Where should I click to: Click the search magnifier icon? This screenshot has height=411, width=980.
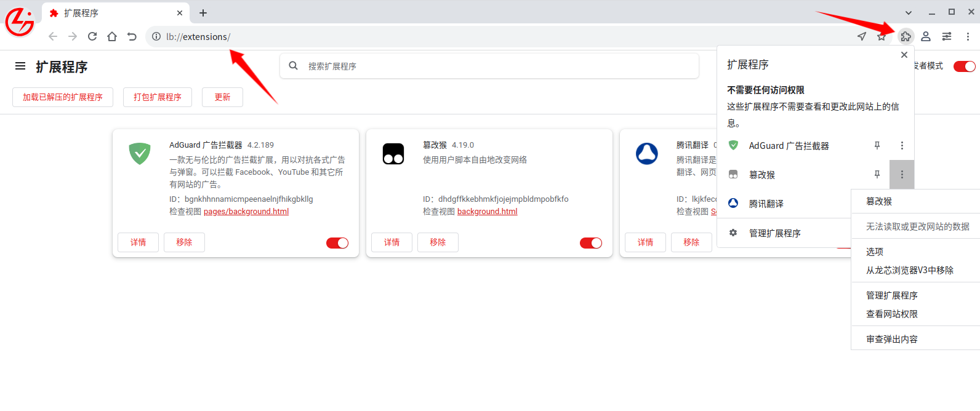click(x=294, y=66)
